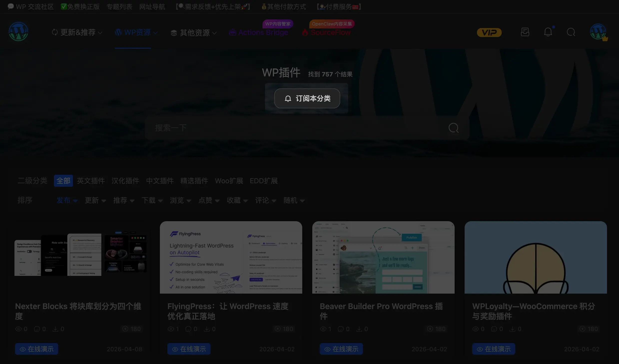The width and height of the screenshot is (619, 364).
Task: Click the views eye icon on FlyingPress card
Action: point(171,329)
